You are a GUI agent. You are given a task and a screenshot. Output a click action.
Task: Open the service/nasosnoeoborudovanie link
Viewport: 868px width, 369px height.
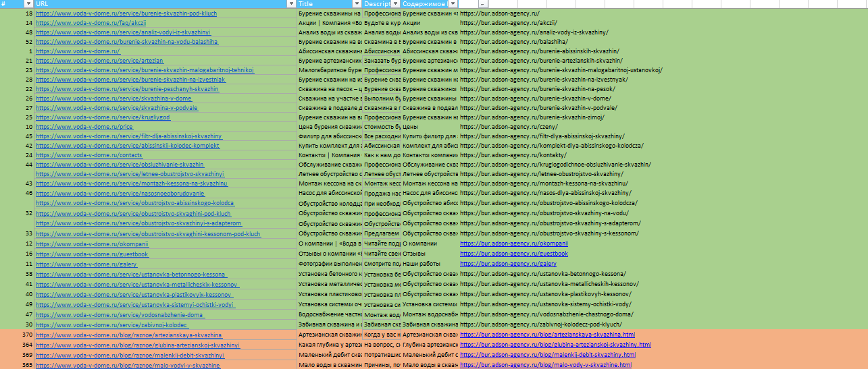click(x=120, y=193)
